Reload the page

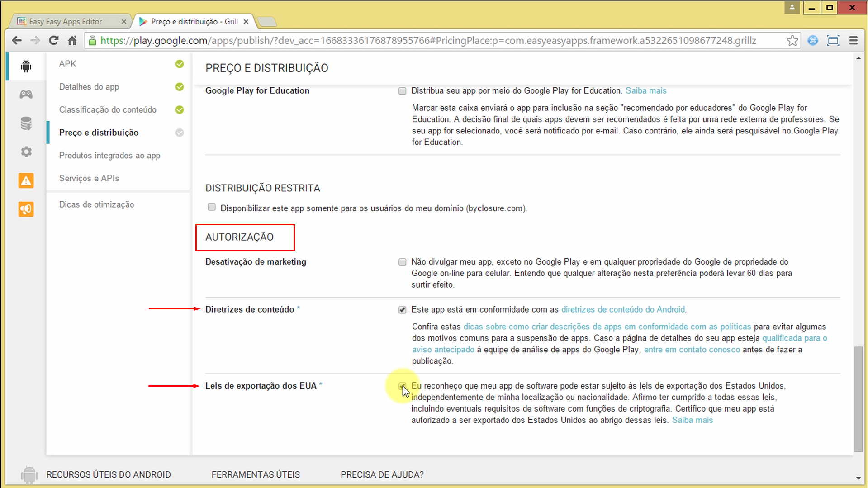coord(53,40)
